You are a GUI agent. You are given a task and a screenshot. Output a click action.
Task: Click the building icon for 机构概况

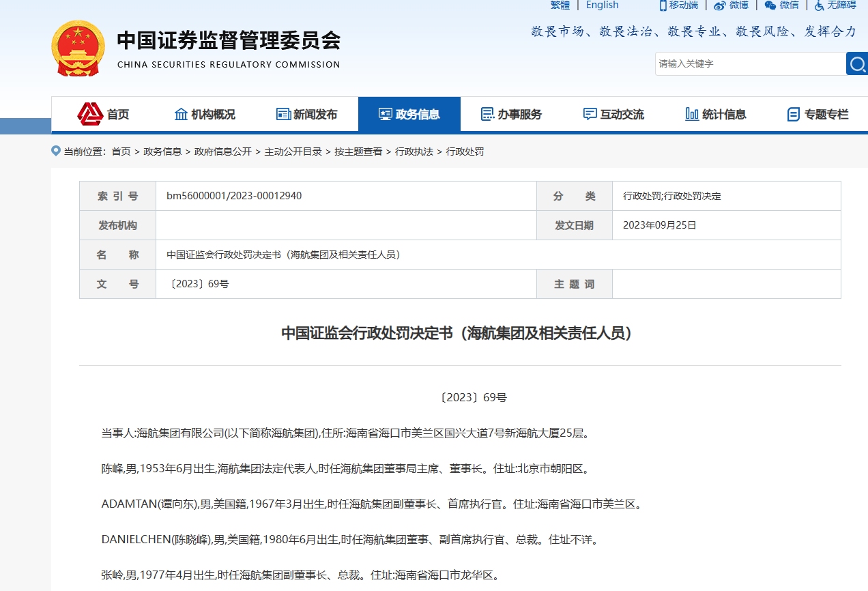pyautogui.click(x=181, y=114)
